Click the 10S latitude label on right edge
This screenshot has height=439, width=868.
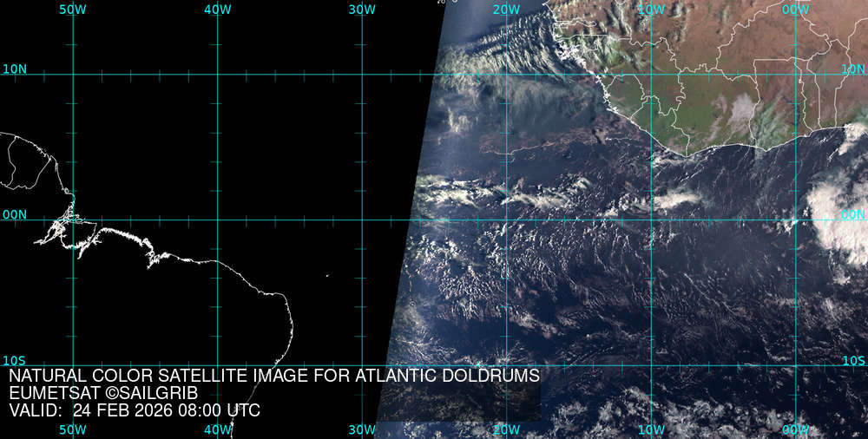[853, 361]
